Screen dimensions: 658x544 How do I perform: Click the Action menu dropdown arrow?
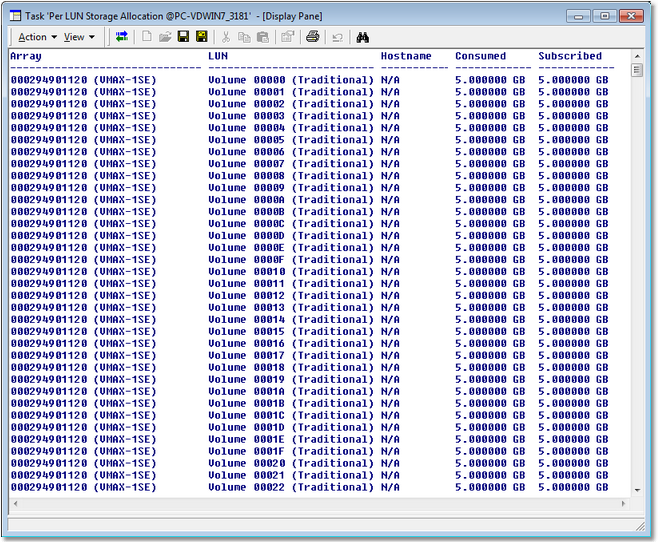(54, 37)
